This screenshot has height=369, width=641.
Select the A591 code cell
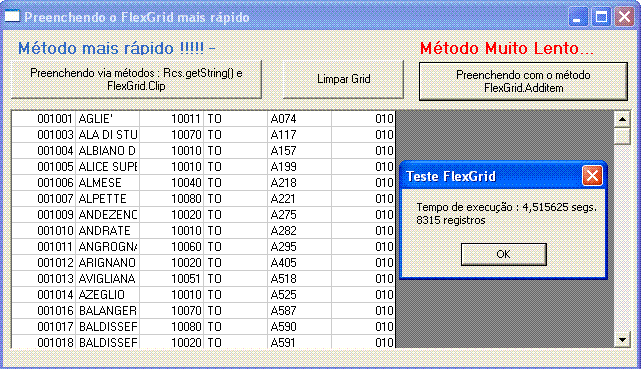tap(299, 342)
